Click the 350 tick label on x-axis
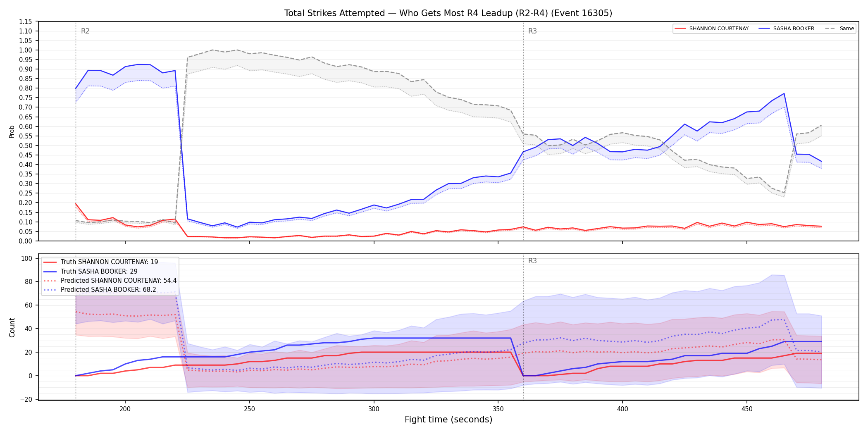The image size is (868, 434). [498, 409]
